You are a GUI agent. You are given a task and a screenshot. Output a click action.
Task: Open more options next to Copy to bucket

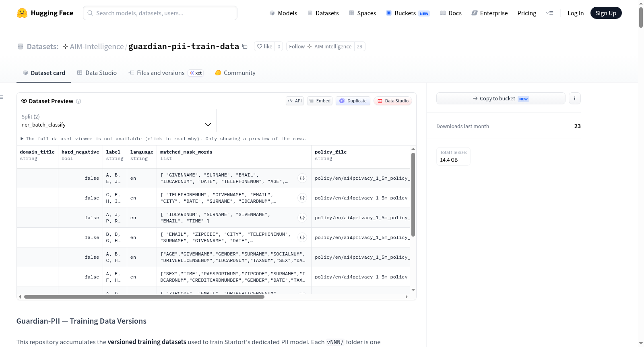[x=575, y=98]
